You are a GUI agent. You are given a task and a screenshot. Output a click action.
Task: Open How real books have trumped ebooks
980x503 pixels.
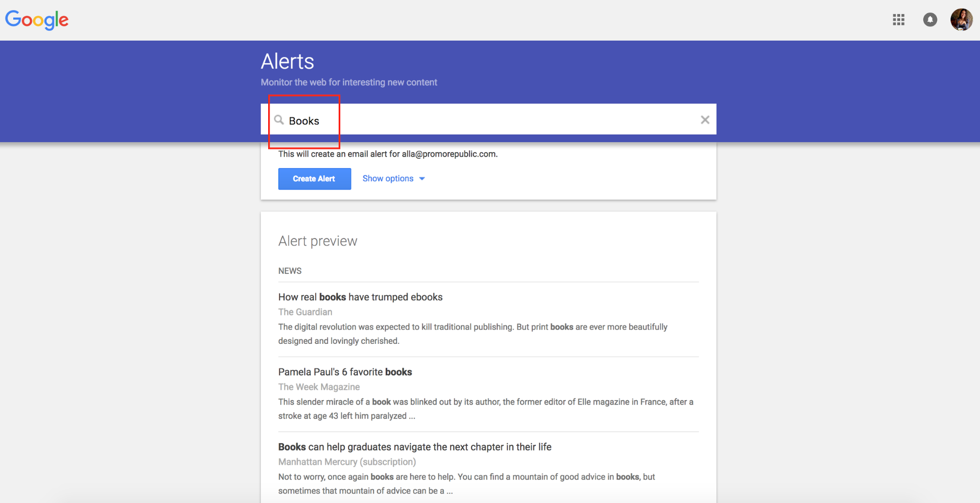tap(360, 297)
